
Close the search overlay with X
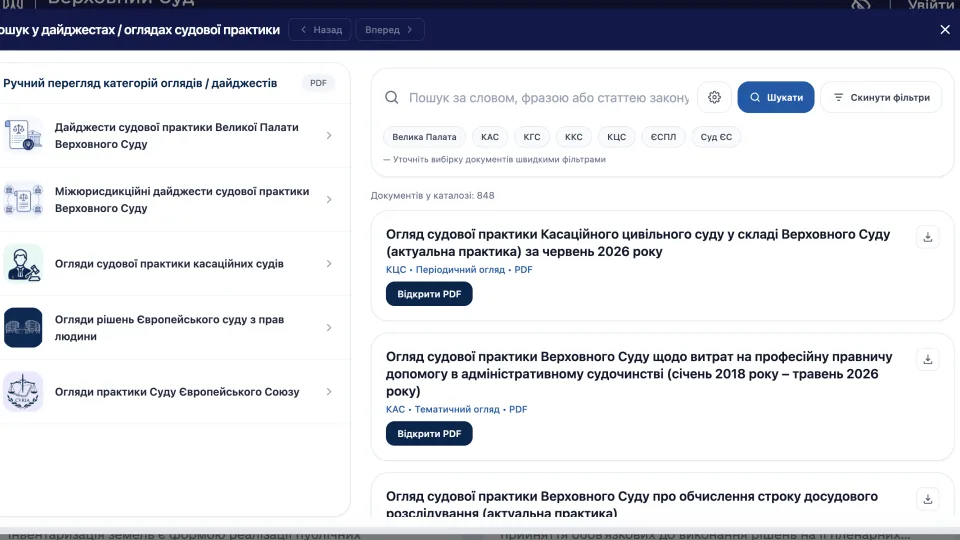[x=945, y=29]
